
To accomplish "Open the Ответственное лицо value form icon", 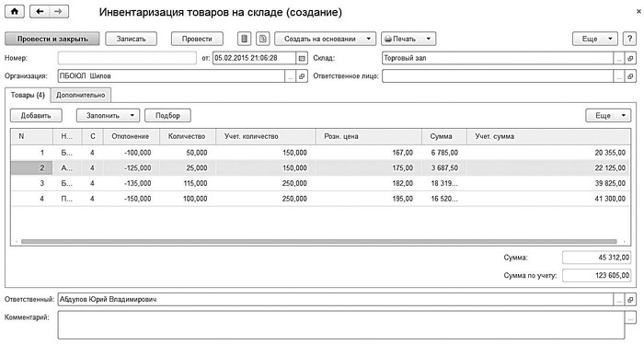I will pyautogui.click(x=630, y=76).
